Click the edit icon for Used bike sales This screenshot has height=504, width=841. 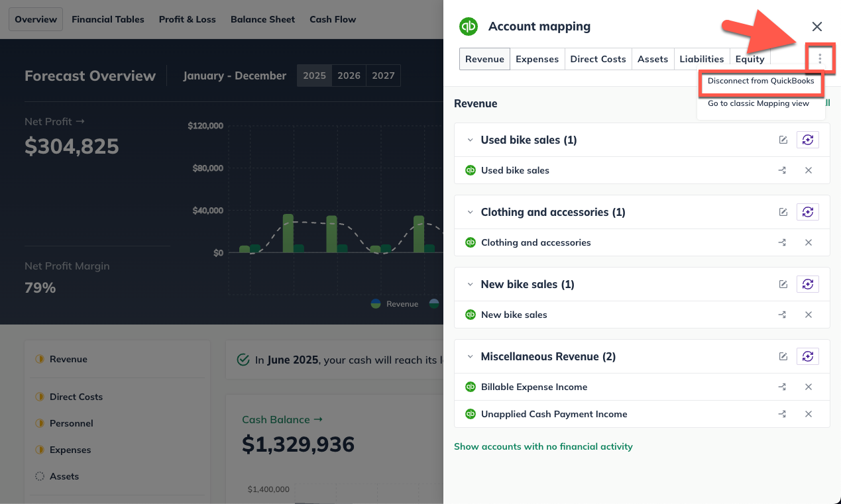(783, 140)
